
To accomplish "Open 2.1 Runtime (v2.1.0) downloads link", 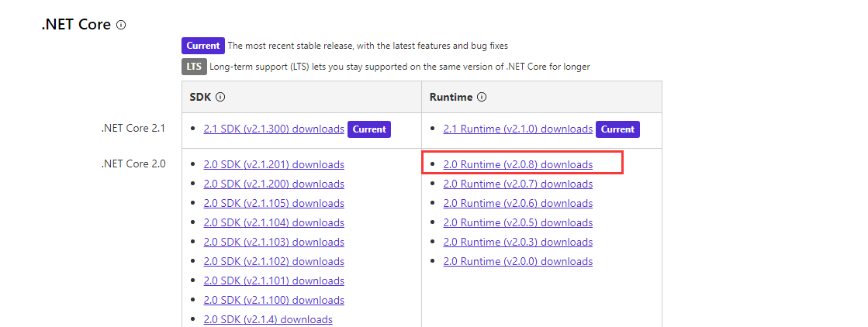I will tap(517, 129).
